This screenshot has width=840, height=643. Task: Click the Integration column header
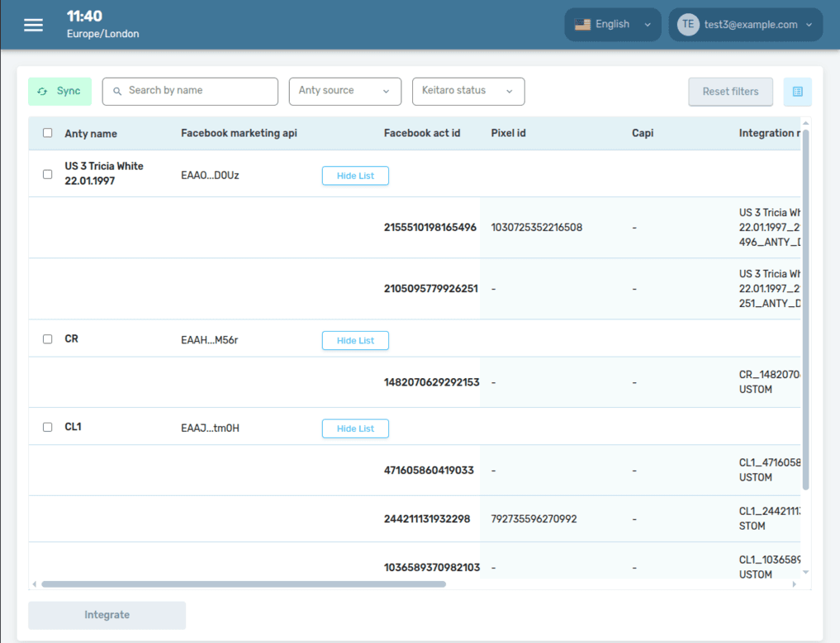[x=769, y=133]
